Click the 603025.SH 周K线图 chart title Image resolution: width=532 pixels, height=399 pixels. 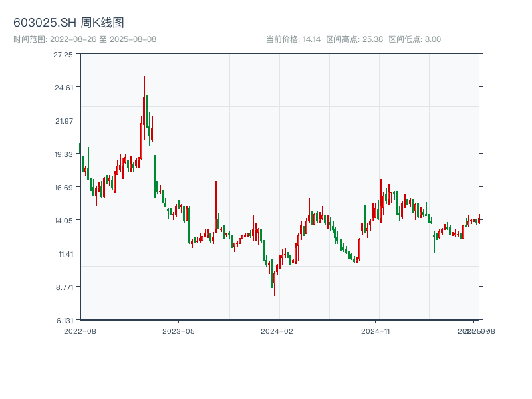point(68,23)
